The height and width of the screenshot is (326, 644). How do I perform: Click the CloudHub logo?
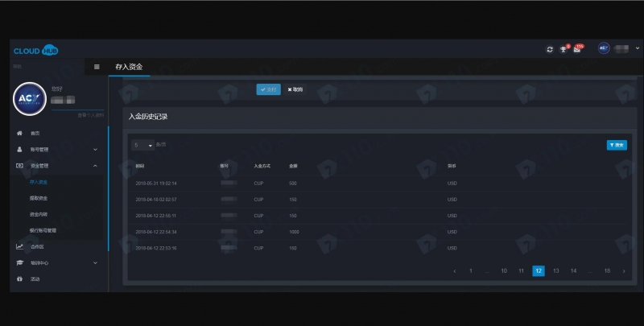35,50
